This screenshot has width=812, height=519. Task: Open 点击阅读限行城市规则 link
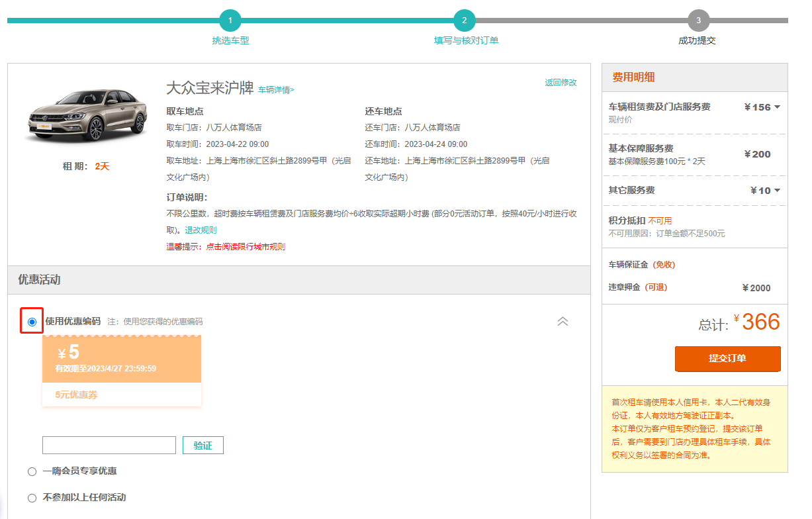click(x=246, y=247)
